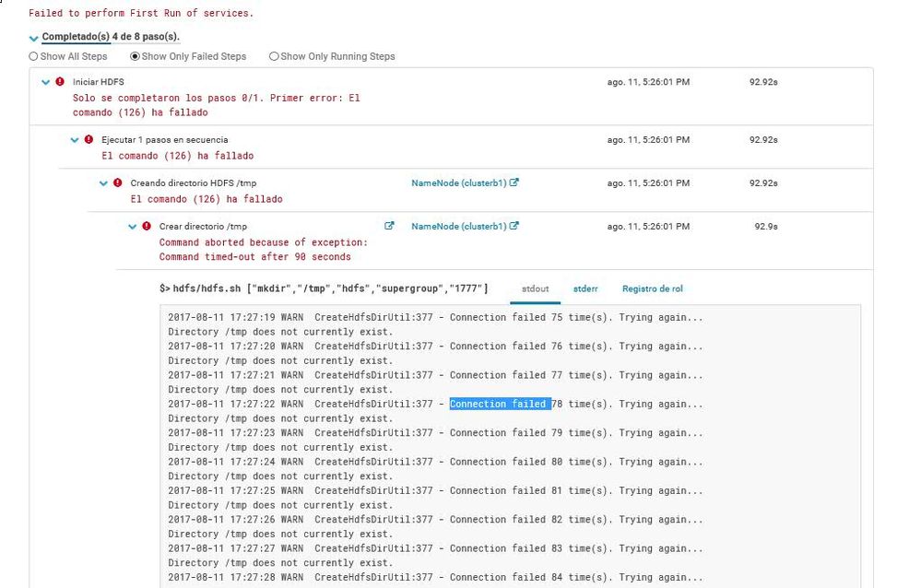Click the red error icon beside Iniciar HDFS

pos(60,82)
